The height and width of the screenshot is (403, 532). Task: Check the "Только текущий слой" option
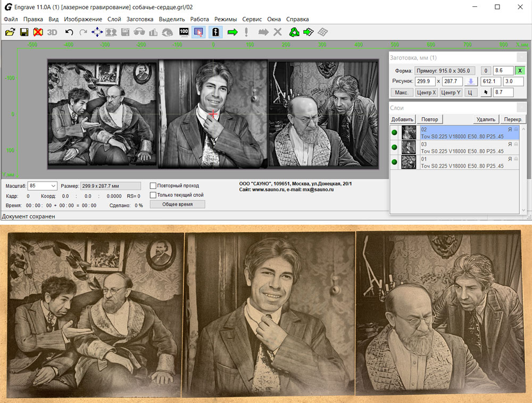[x=153, y=195]
